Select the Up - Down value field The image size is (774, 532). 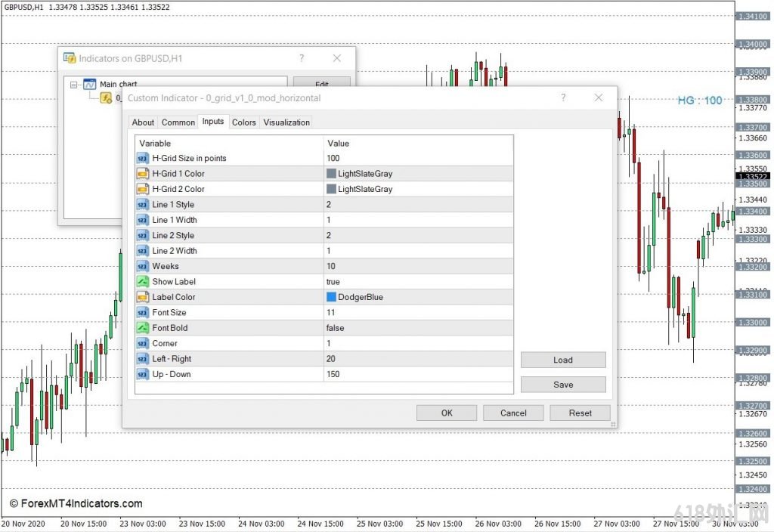pyautogui.click(x=417, y=374)
